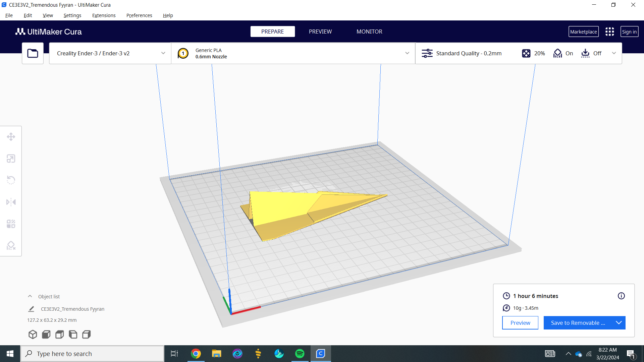Viewport: 644px width, 362px height.
Task: Open the Save to Removable dropdown arrow
Action: pos(619,323)
